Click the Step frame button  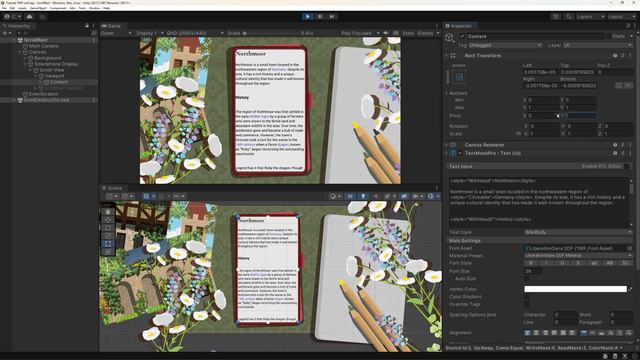pos(332,17)
